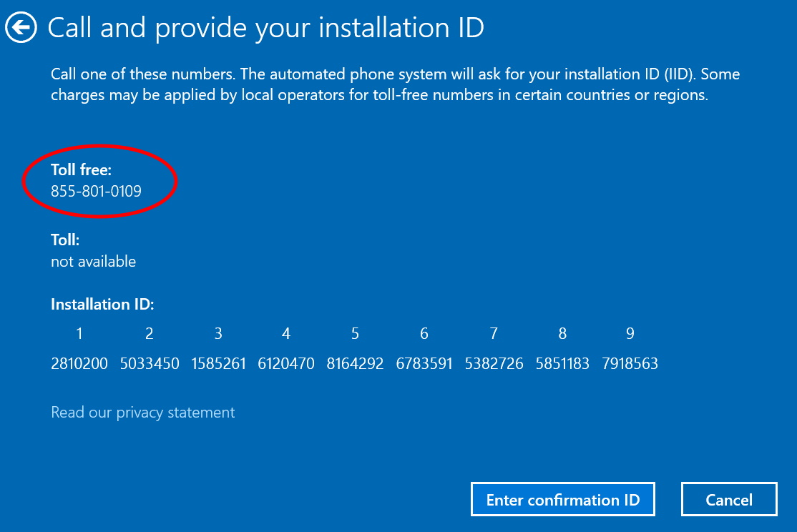Screen dimensions: 797x532
Task: Click installation ID block 5033450
Action: pos(150,363)
